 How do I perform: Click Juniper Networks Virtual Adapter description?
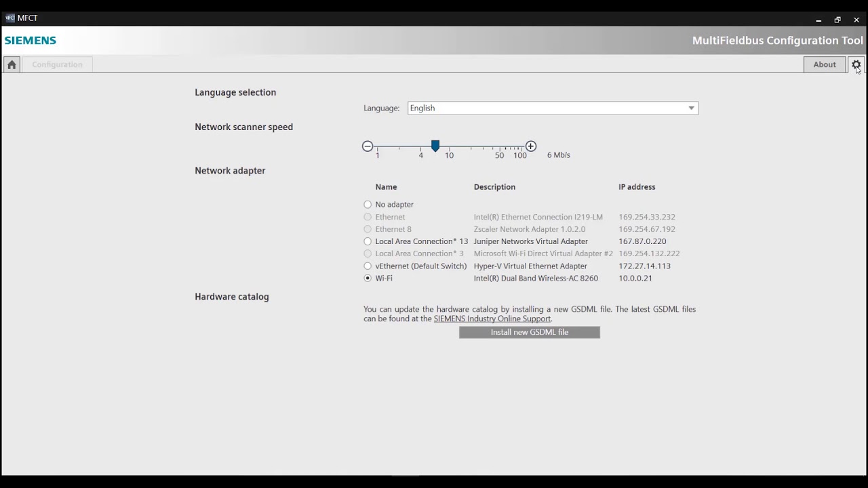[x=531, y=241]
